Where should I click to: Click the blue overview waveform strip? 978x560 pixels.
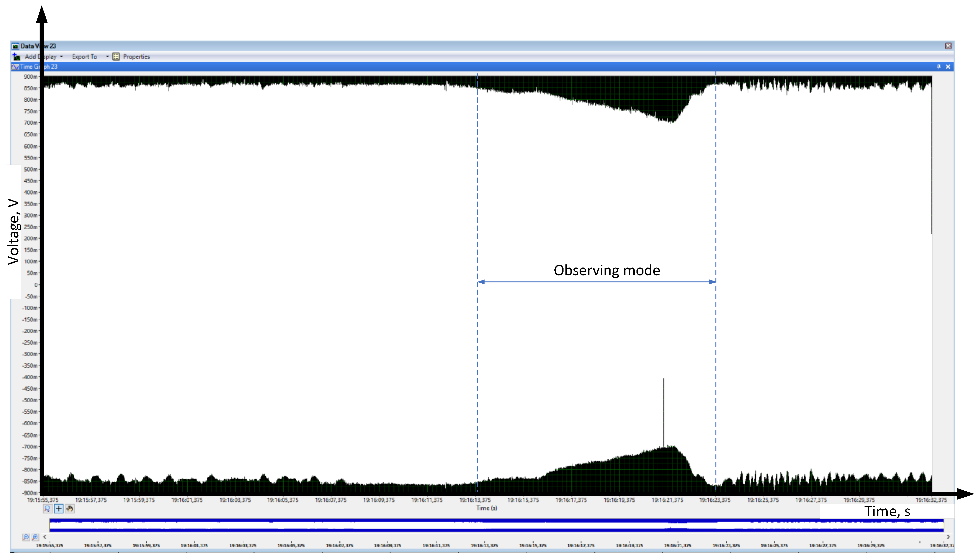(x=496, y=525)
